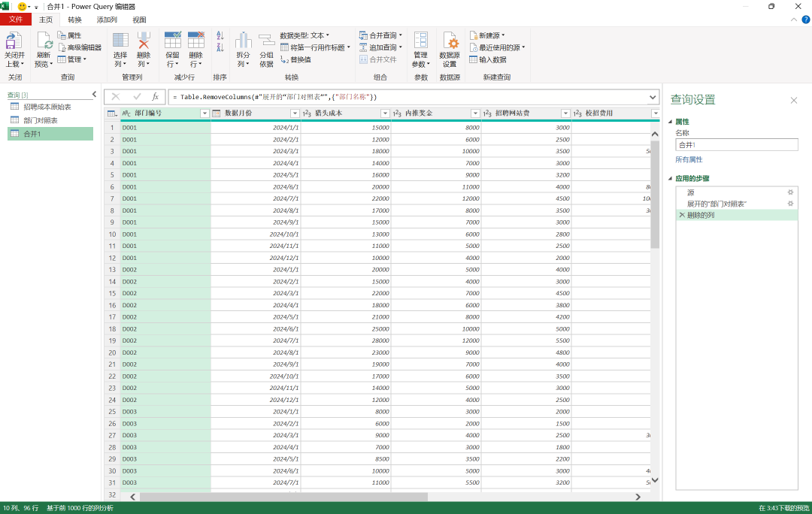The height and width of the screenshot is (514, 812).
Task: Collapse the 属性 section triangle
Action: [670, 122]
